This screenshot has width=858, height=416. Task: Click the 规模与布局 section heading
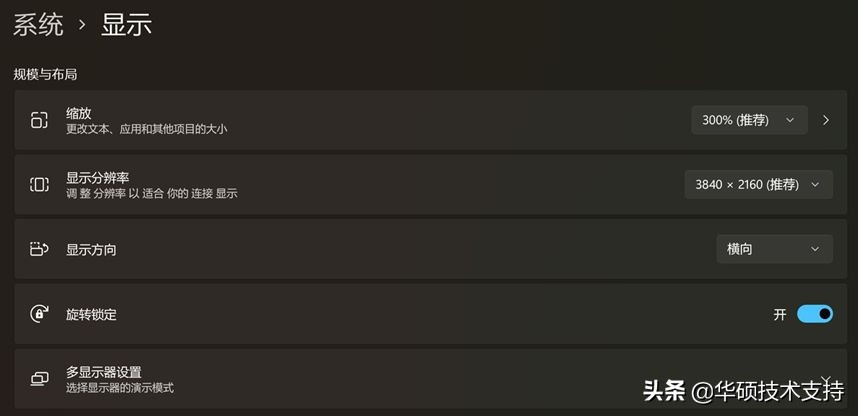pos(45,74)
